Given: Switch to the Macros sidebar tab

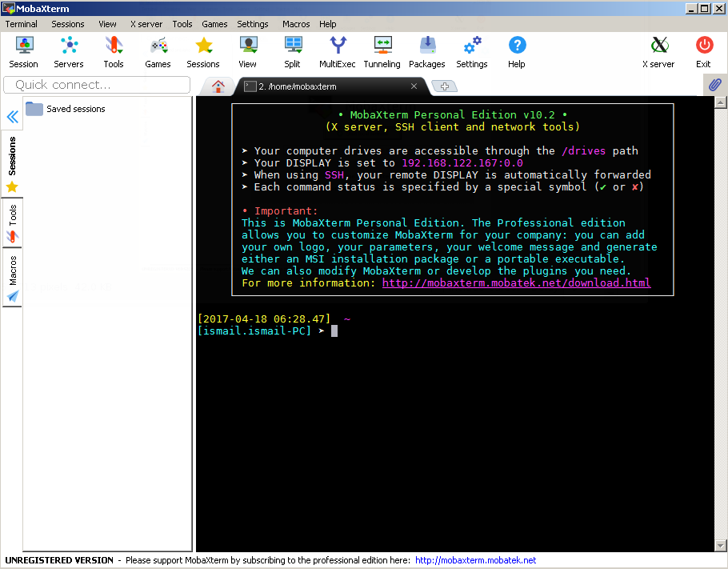Looking at the screenshot, I should pos(12,278).
